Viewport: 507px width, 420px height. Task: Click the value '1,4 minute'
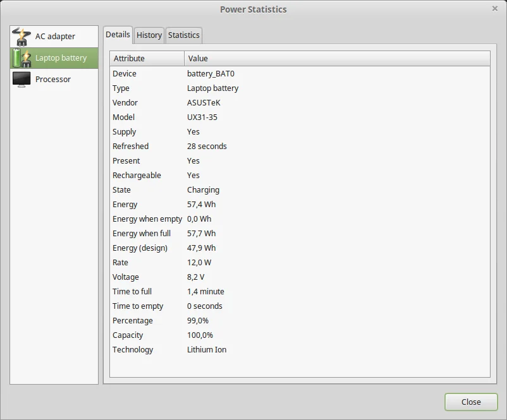coord(205,292)
